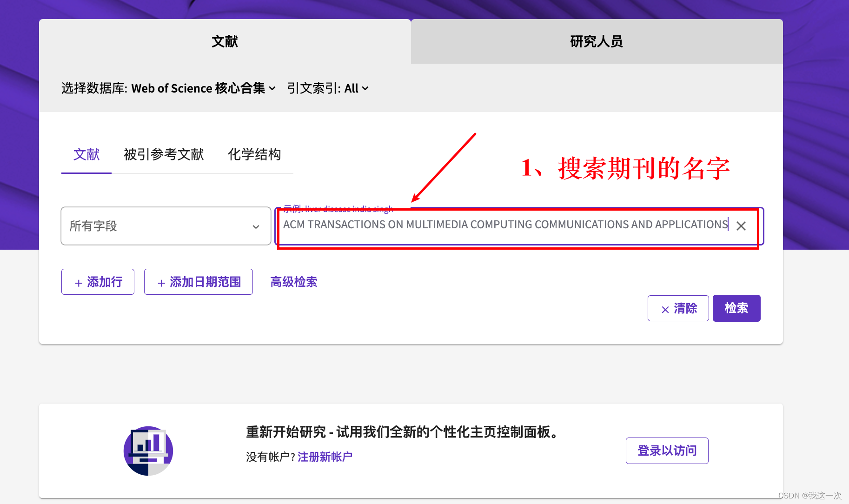Image resolution: width=849 pixels, height=504 pixels.
Task: Clear the search text with the X icon
Action: (x=741, y=226)
